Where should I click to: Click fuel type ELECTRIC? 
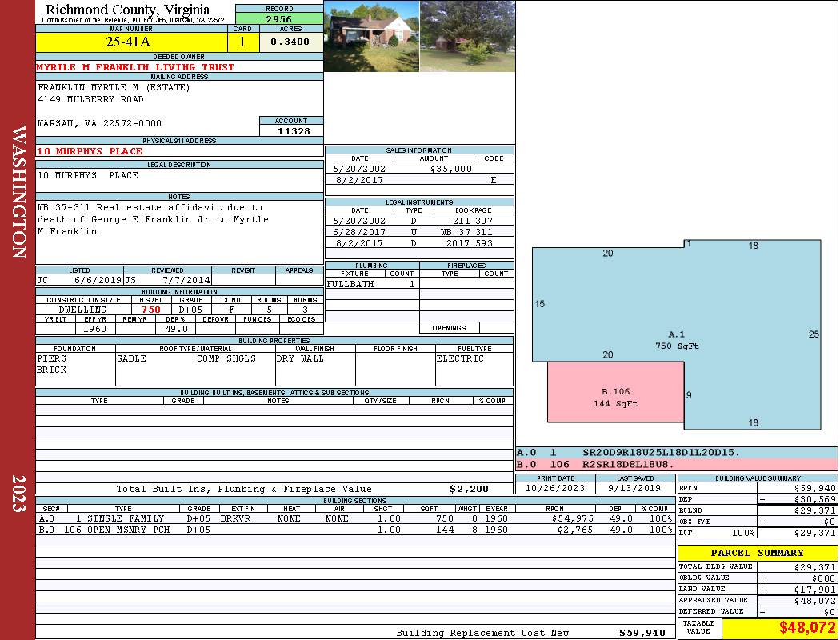click(x=460, y=358)
